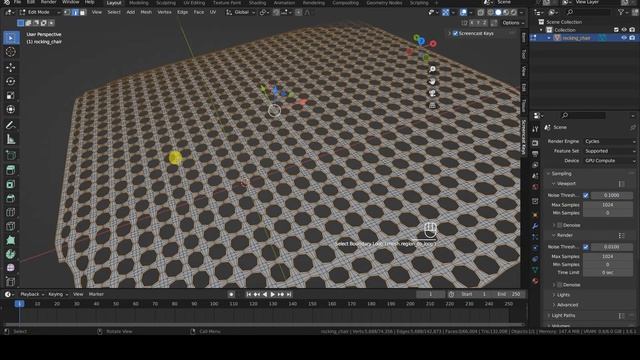
Task: Click the zoom viewport gizmo icon
Action: [432, 69]
